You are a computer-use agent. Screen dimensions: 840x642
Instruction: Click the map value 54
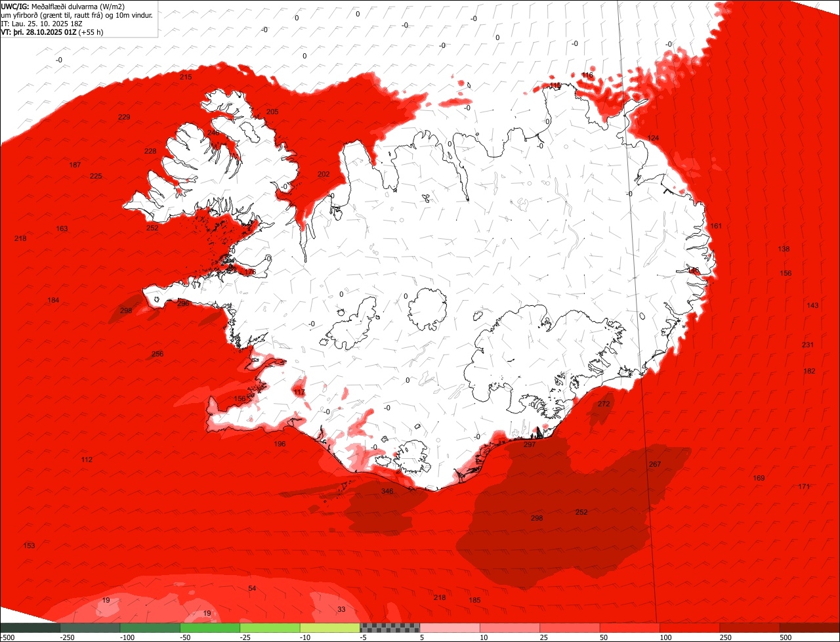252,588
